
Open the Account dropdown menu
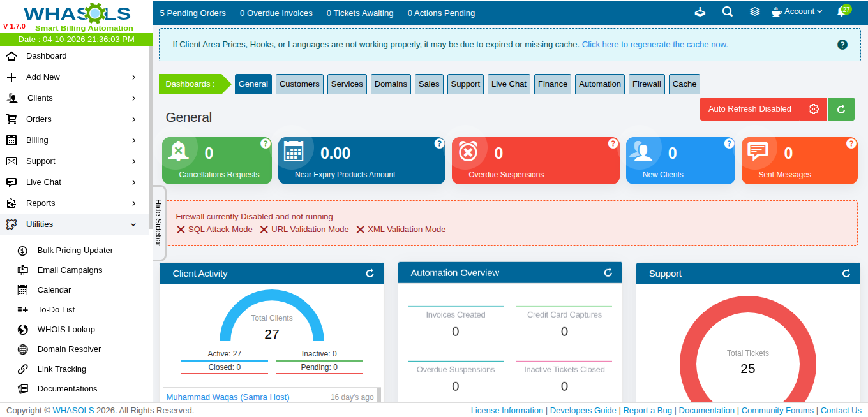(x=797, y=12)
